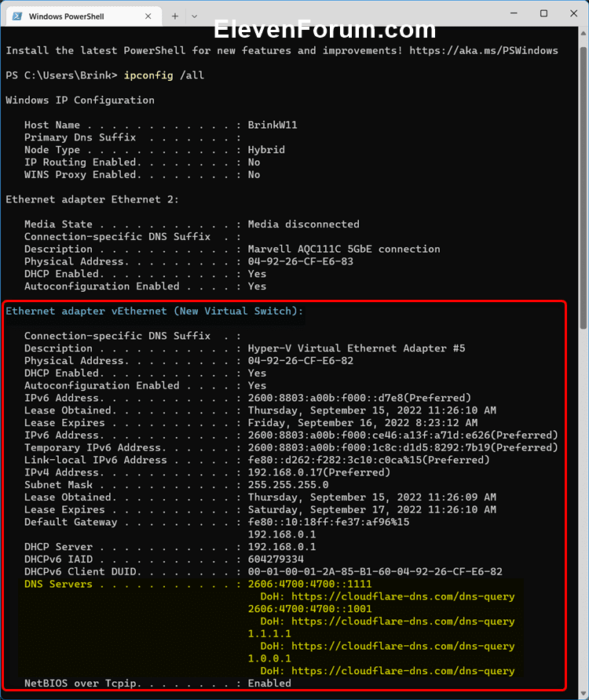
Task: Click default gateway fe80::10:18ff:fe37:af96%15
Action: [328, 522]
